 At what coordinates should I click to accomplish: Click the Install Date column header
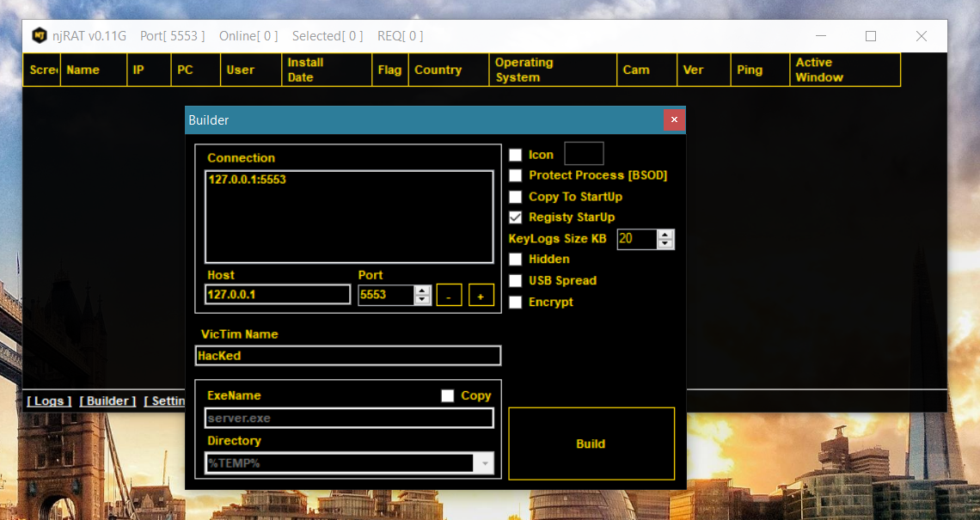[327, 70]
